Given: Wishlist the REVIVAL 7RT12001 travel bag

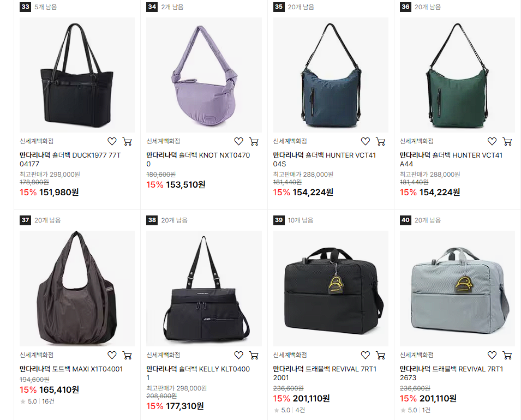Looking at the screenshot, I should [366, 355].
